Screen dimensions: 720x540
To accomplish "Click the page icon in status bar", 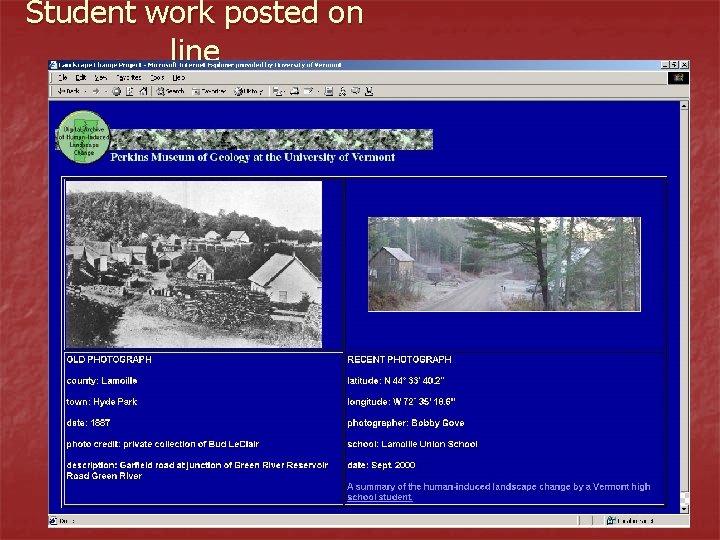I will click(53, 521).
